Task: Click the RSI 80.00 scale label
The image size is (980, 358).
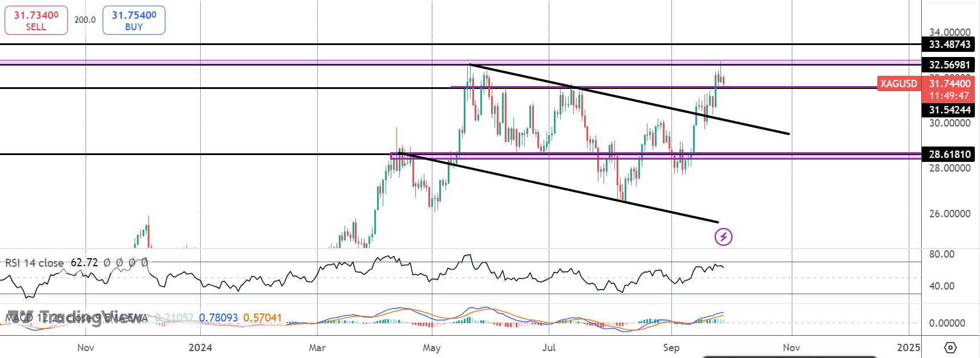Action: click(942, 254)
